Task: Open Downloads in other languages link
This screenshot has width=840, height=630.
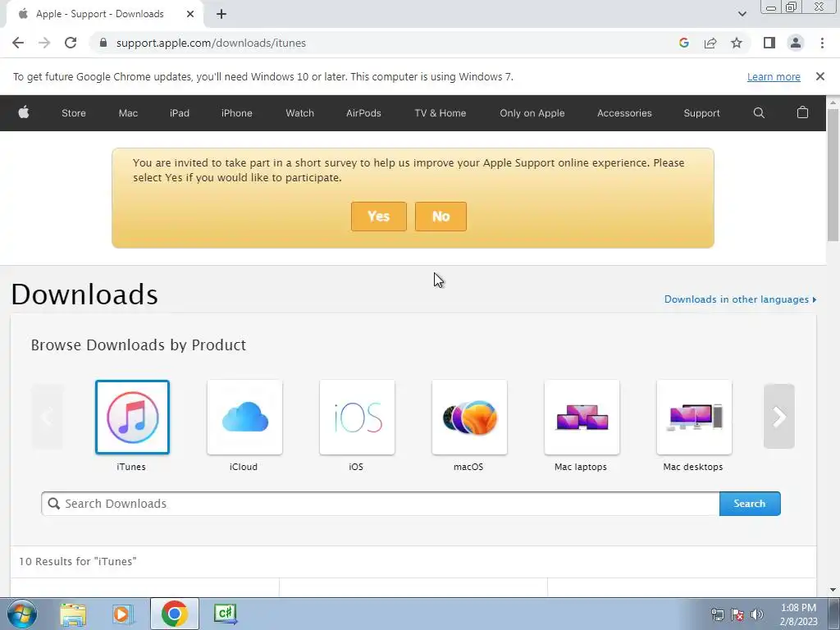Action: [741, 299]
